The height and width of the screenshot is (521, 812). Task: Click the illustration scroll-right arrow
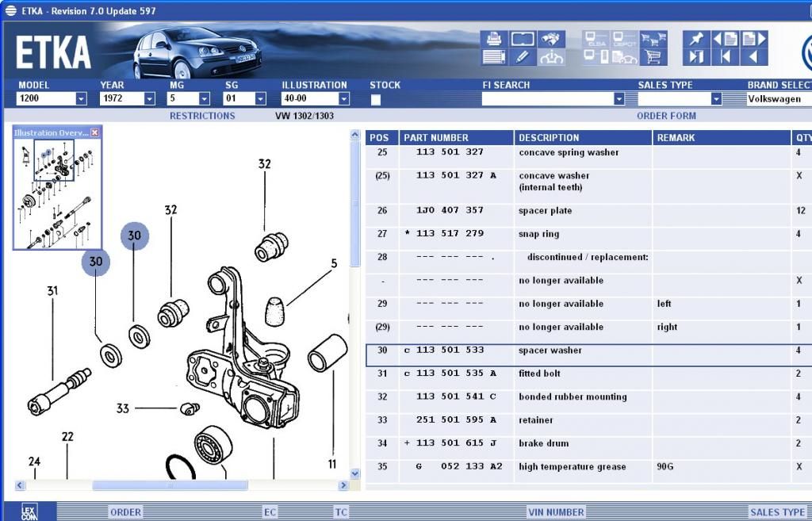(x=343, y=485)
